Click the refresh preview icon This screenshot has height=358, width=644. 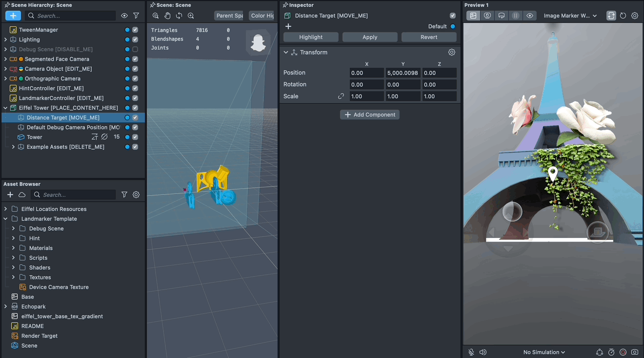coord(623,16)
